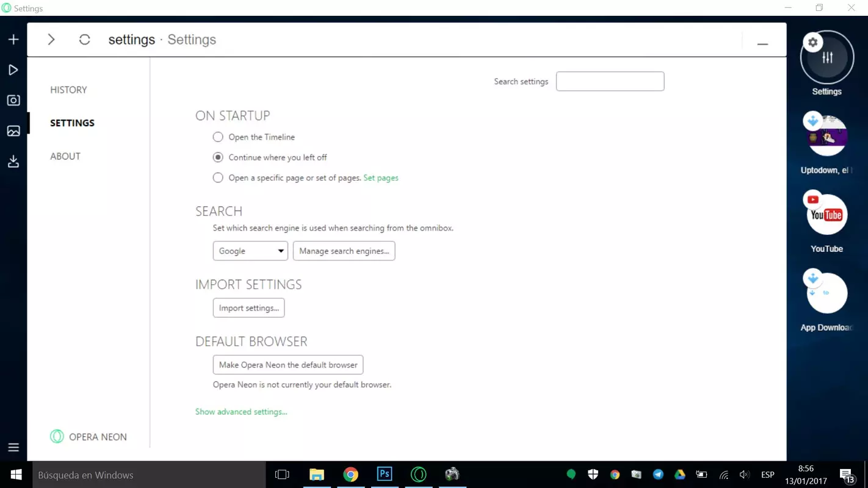Open the video player sidebar icon
868x488 pixels.
pyautogui.click(x=13, y=70)
